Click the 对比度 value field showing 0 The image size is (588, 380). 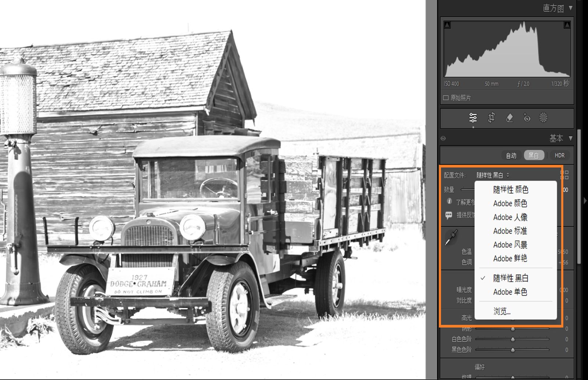point(566,301)
